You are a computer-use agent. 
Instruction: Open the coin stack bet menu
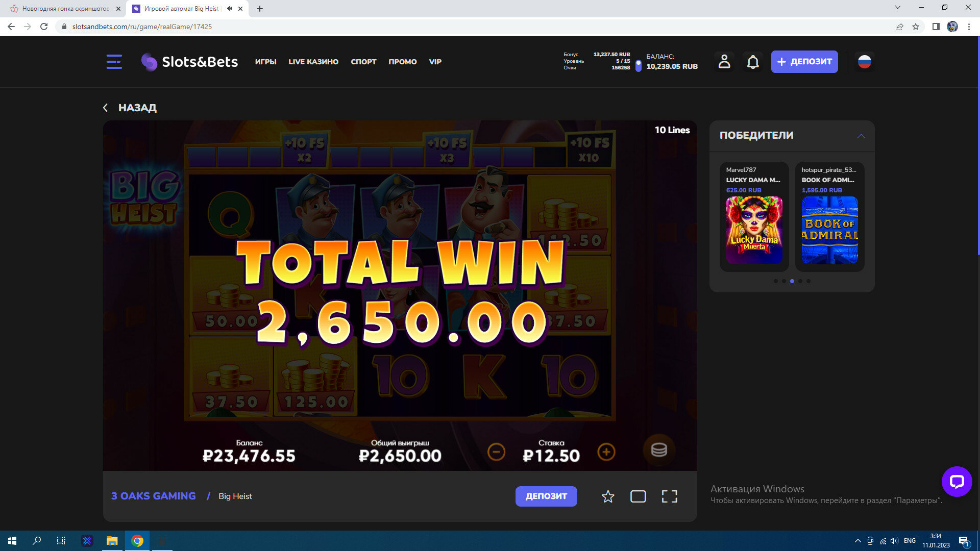pos(658,450)
